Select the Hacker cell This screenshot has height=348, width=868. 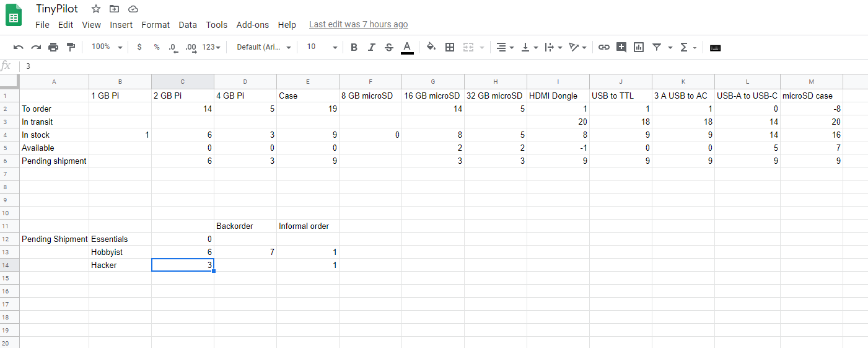120,265
